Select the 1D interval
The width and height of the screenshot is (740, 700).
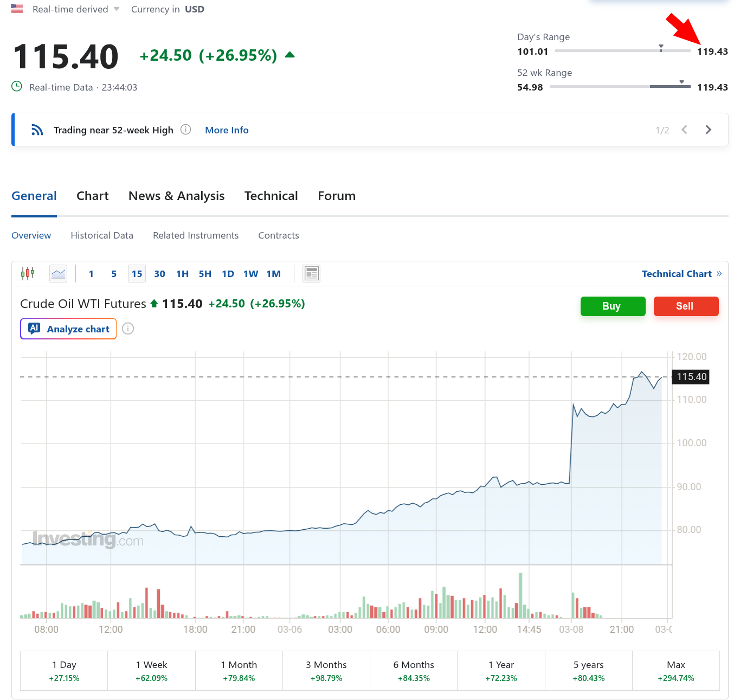pos(228,274)
